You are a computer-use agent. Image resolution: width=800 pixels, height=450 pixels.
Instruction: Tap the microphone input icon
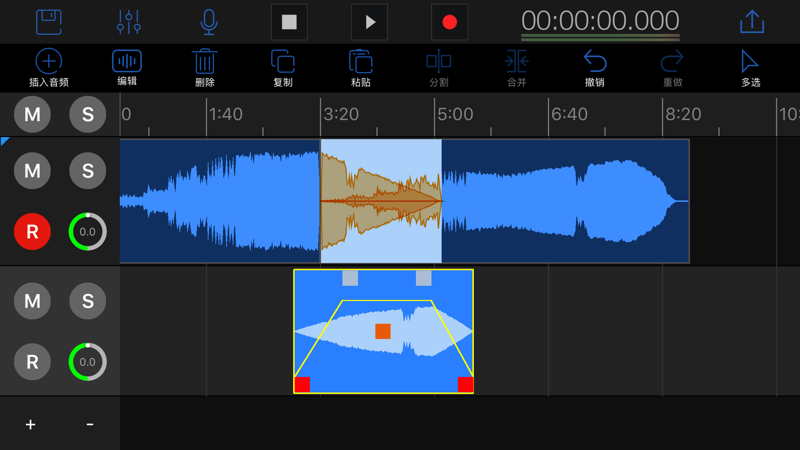point(208,21)
